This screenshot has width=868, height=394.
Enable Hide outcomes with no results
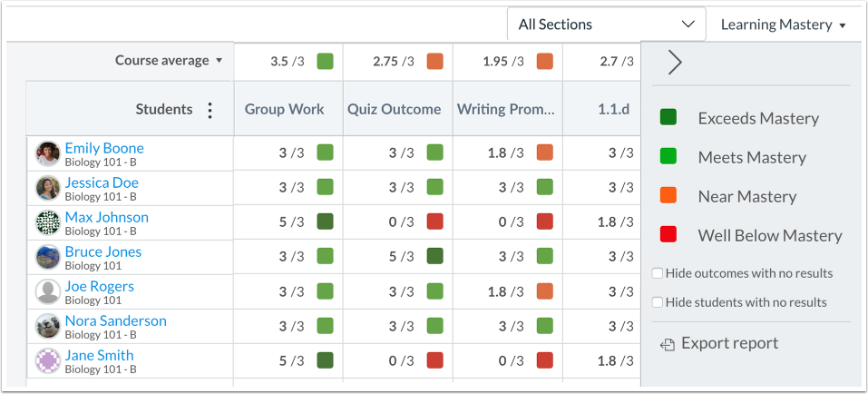[x=658, y=273]
